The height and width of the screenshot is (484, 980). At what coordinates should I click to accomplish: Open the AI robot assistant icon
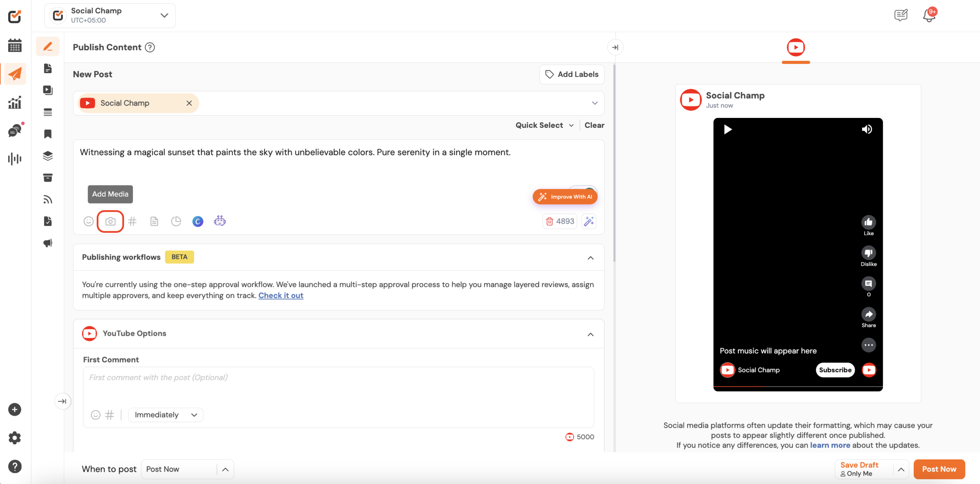click(x=220, y=221)
